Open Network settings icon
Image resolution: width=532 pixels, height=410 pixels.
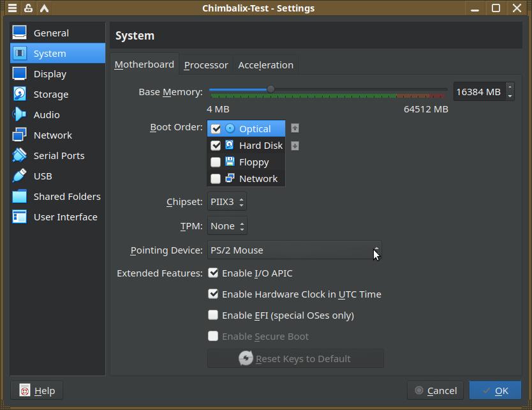click(x=20, y=135)
